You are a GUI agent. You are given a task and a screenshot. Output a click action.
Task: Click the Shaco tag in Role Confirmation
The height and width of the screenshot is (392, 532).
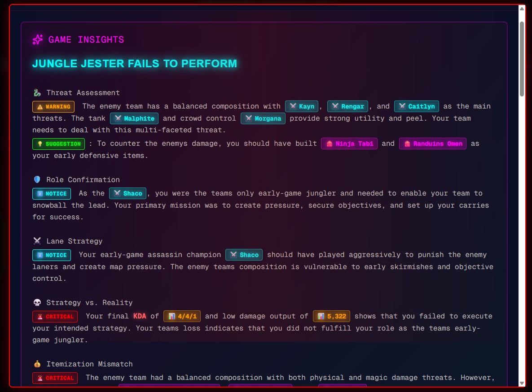click(128, 193)
